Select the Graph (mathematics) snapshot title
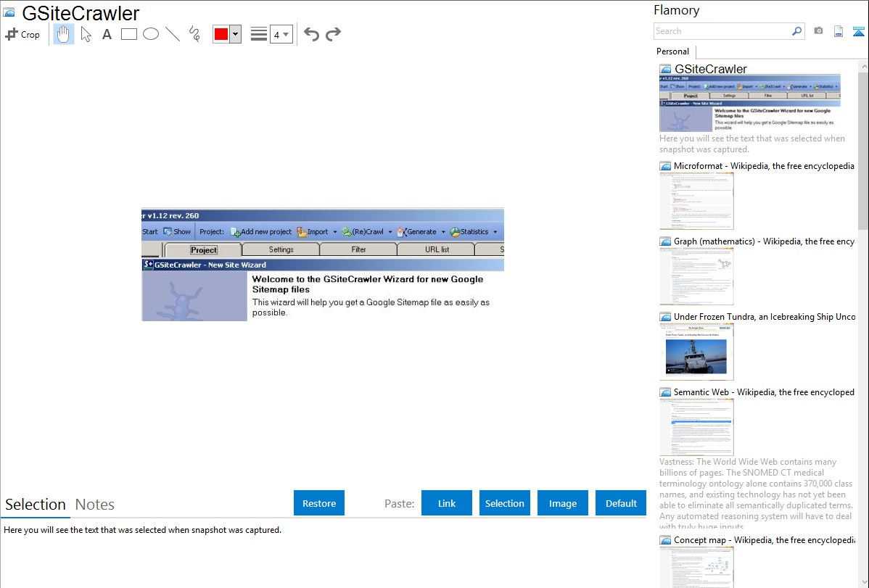Viewport: 869px width, 588px height. click(x=764, y=241)
